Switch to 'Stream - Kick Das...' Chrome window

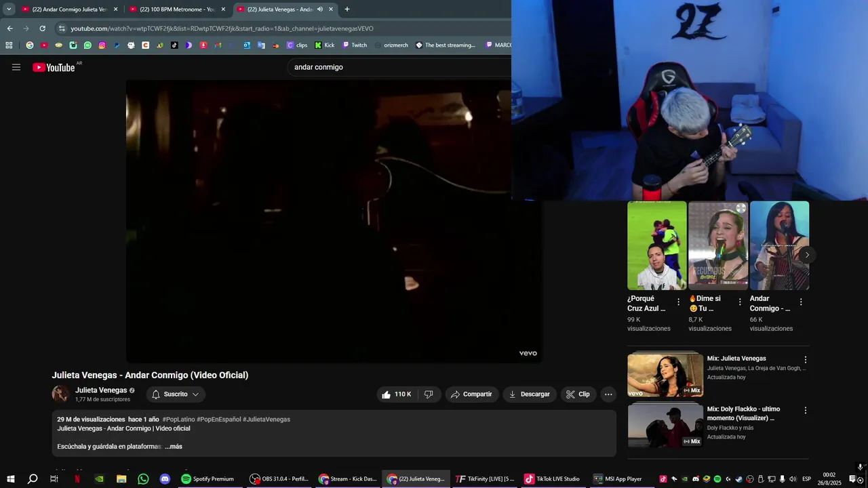pyautogui.click(x=347, y=479)
